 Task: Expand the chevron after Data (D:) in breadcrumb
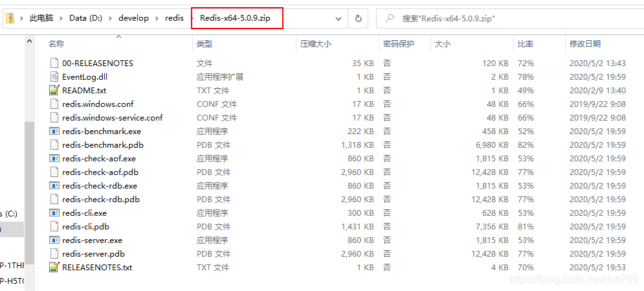(x=111, y=19)
